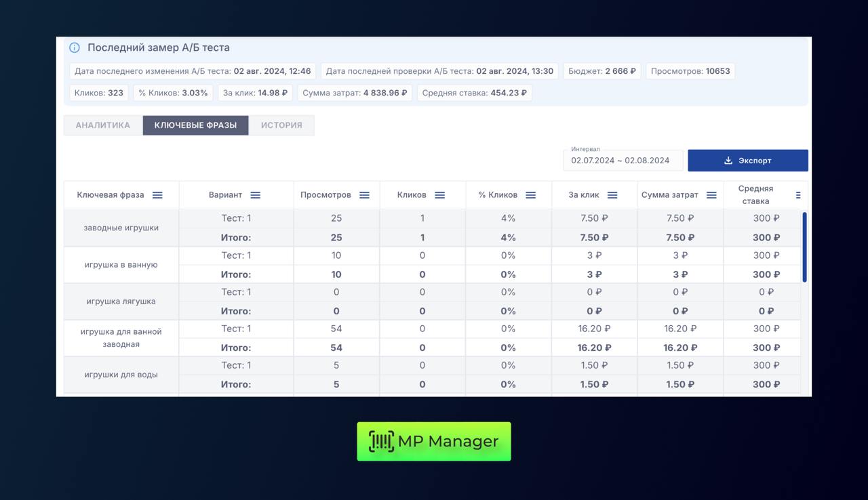Screen dimensions: 868x500
Task: Open the Вариант column menu icon
Action: 255,195
